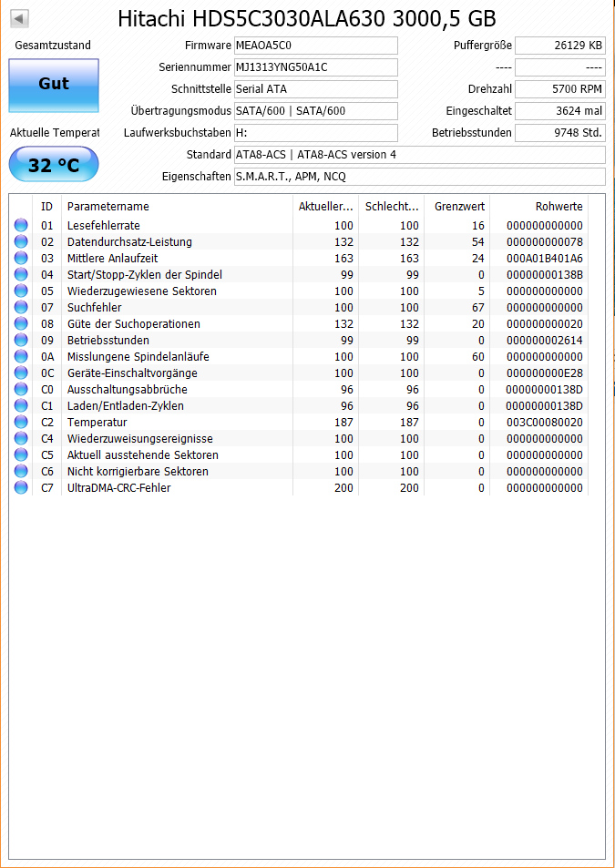Sort by Aktueller column header
The width and height of the screenshot is (615, 868).
tap(325, 207)
